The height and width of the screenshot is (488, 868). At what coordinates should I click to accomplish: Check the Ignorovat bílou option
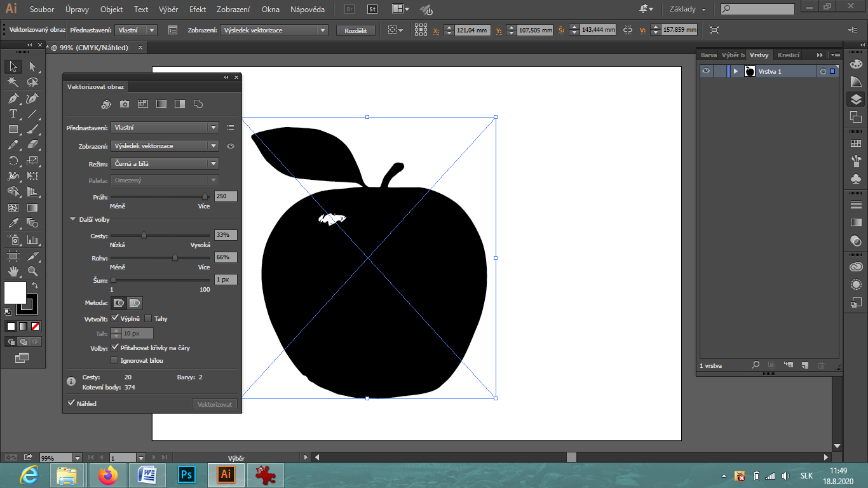pyautogui.click(x=114, y=361)
